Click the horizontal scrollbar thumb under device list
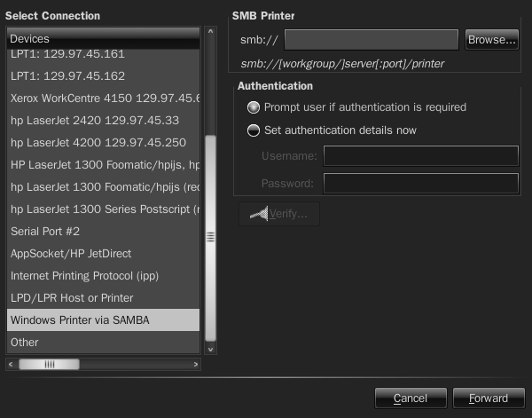Image resolution: width=532 pixels, height=418 pixels. coord(49,365)
